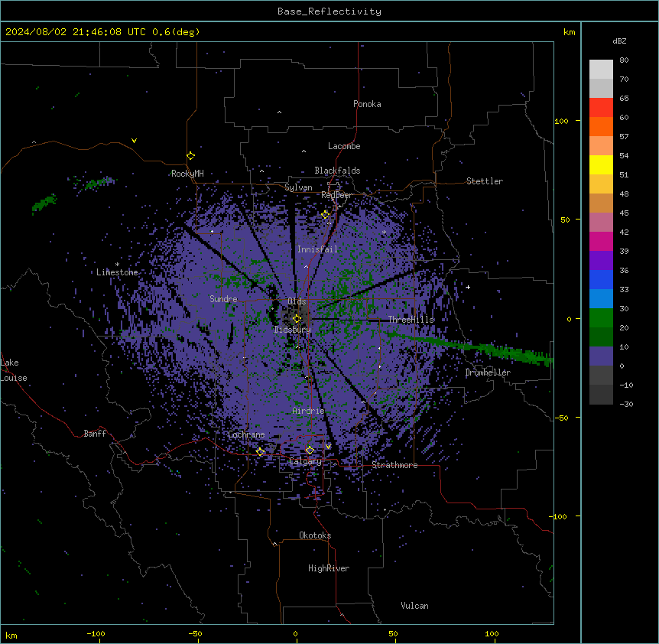Image resolution: width=659 pixels, height=644 pixels.
Task: Click the asterisk marker above Limestone
Action: pos(117,265)
